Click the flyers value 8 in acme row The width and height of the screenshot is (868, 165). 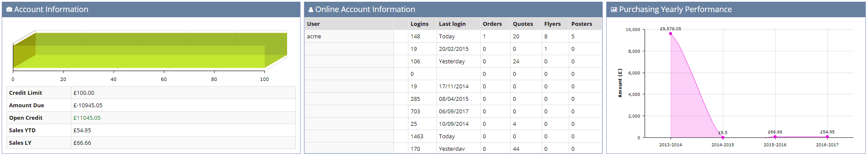(546, 37)
